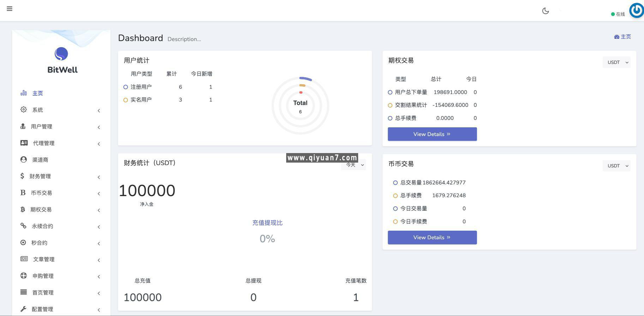Image resolution: width=644 pixels, height=316 pixels.
Task: Select the real-name users legend marker
Action: pyautogui.click(x=126, y=100)
